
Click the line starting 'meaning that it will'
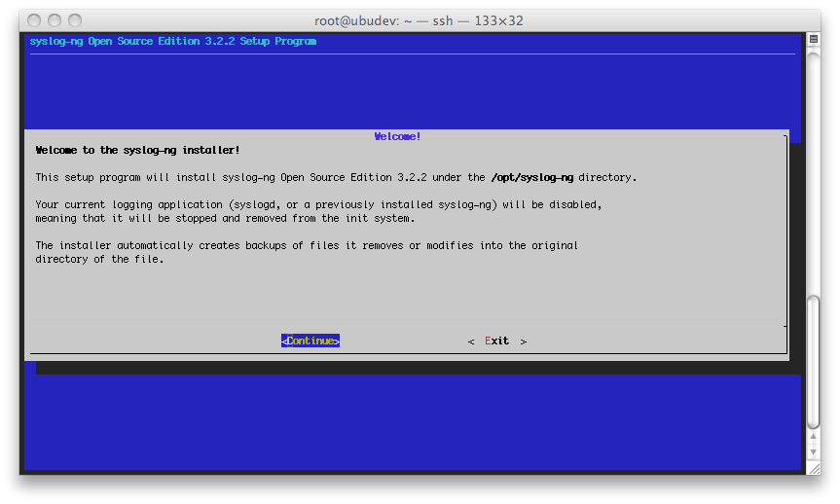tap(225, 219)
